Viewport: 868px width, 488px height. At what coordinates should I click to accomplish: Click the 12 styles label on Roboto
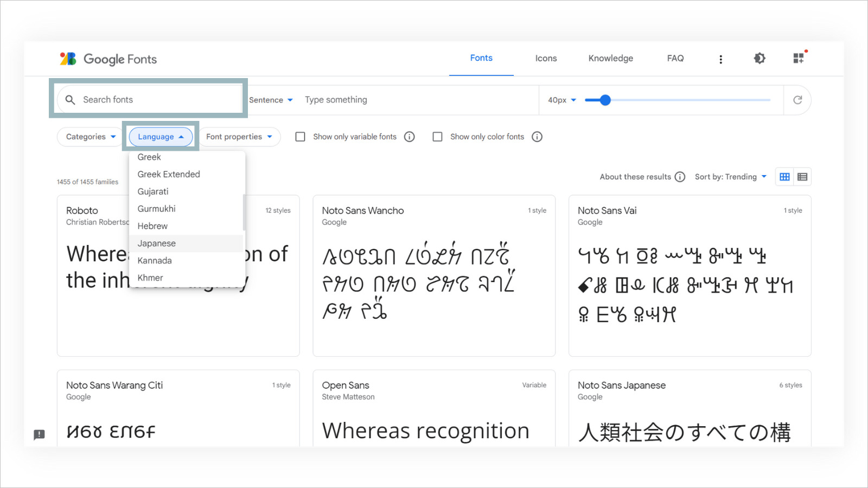pyautogui.click(x=278, y=210)
